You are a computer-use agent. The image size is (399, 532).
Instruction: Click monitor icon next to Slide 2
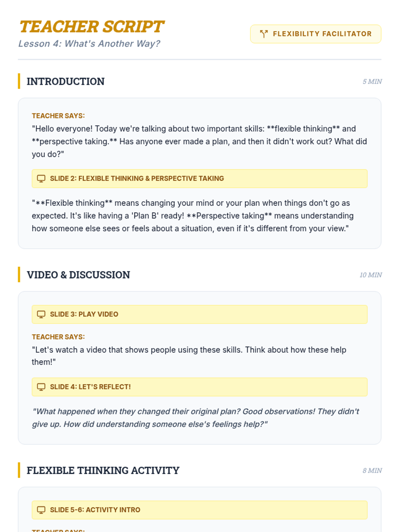(41, 179)
